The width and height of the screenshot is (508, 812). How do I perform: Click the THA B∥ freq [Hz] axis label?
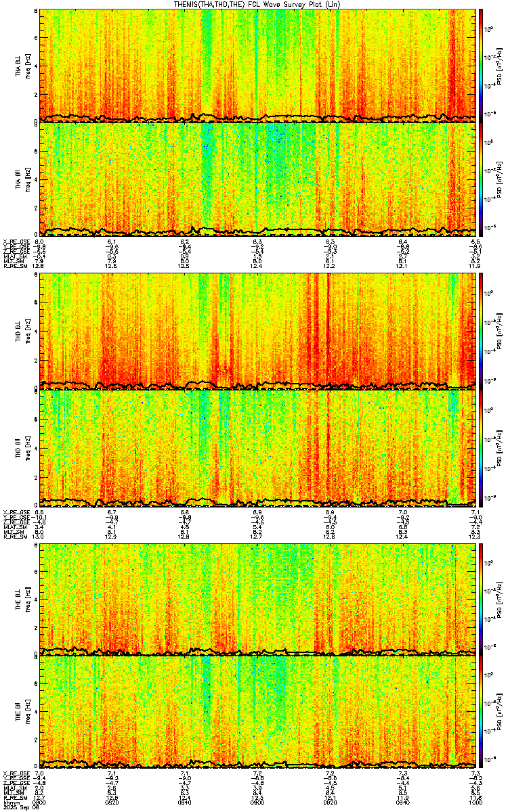pyautogui.click(x=28, y=179)
